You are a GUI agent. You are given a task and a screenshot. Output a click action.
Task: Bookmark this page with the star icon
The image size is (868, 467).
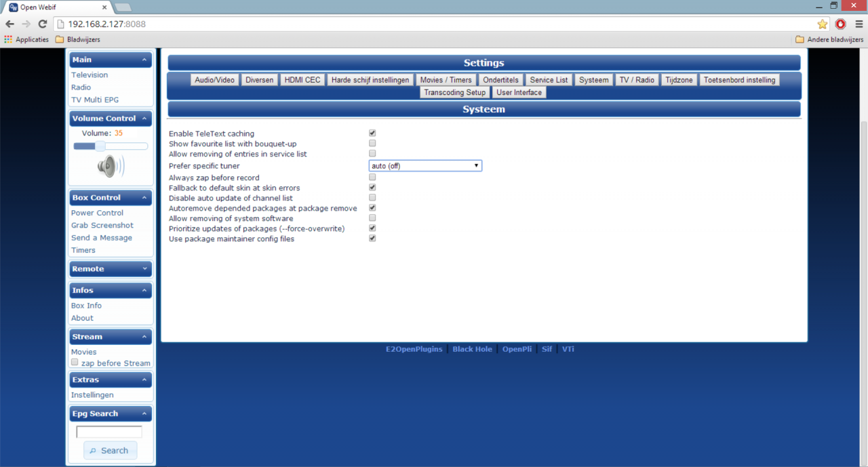click(823, 24)
